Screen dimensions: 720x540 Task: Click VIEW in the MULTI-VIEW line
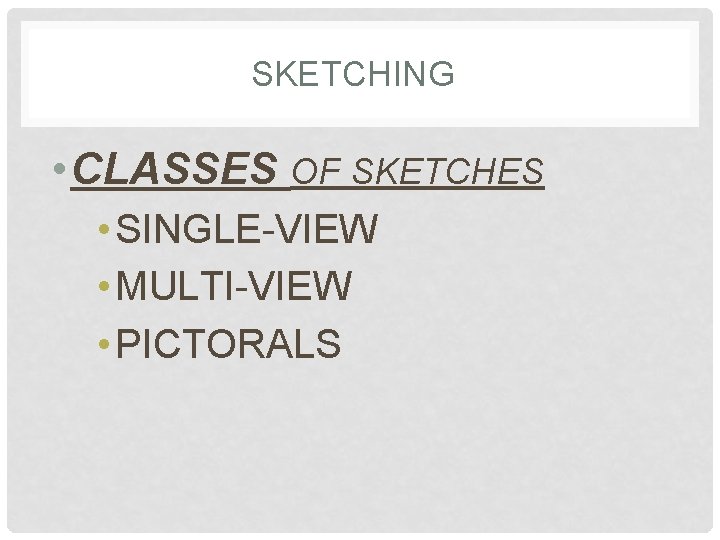point(302,286)
